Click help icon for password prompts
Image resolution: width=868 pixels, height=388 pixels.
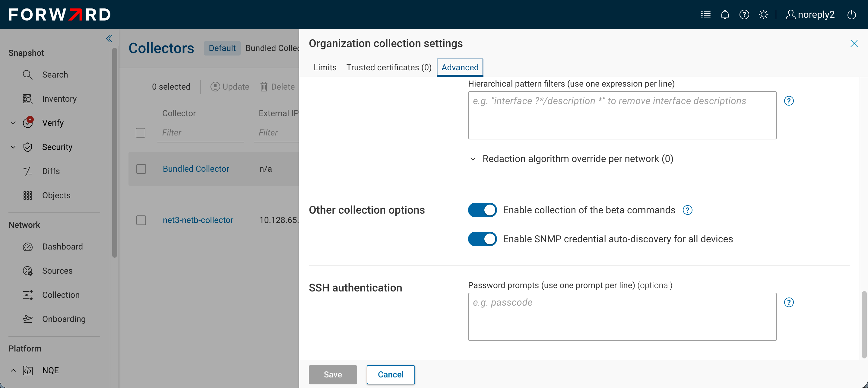[x=789, y=302]
